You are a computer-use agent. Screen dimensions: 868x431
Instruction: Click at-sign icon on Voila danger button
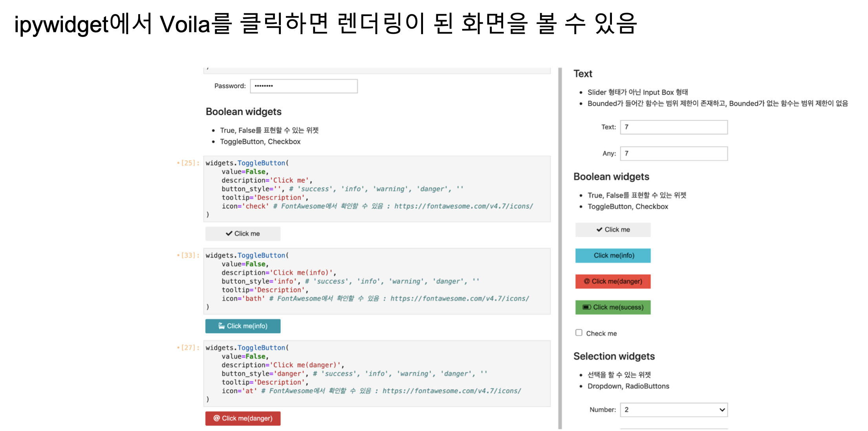[x=587, y=281]
